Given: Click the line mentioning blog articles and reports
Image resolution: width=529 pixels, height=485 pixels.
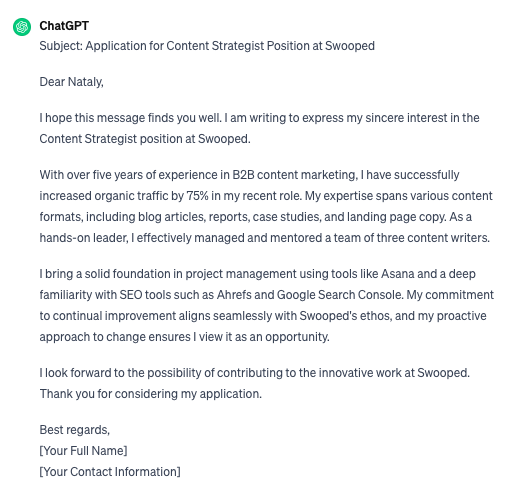Looking at the screenshot, I should [255, 217].
